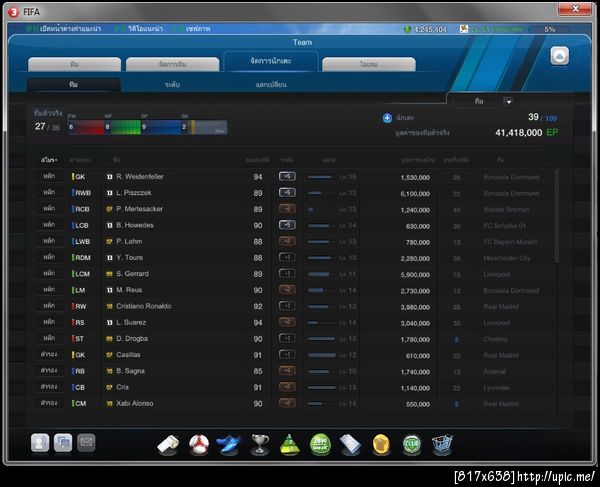Toggle reserve status button in Casillas row
The image size is (600, 487).
pyautogui.click(x=49, y=355)
